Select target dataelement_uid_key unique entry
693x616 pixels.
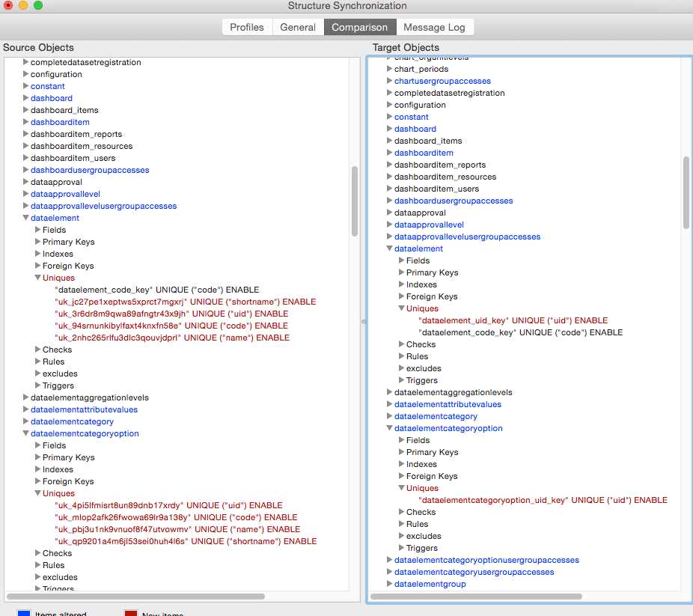tap(513, 320)
